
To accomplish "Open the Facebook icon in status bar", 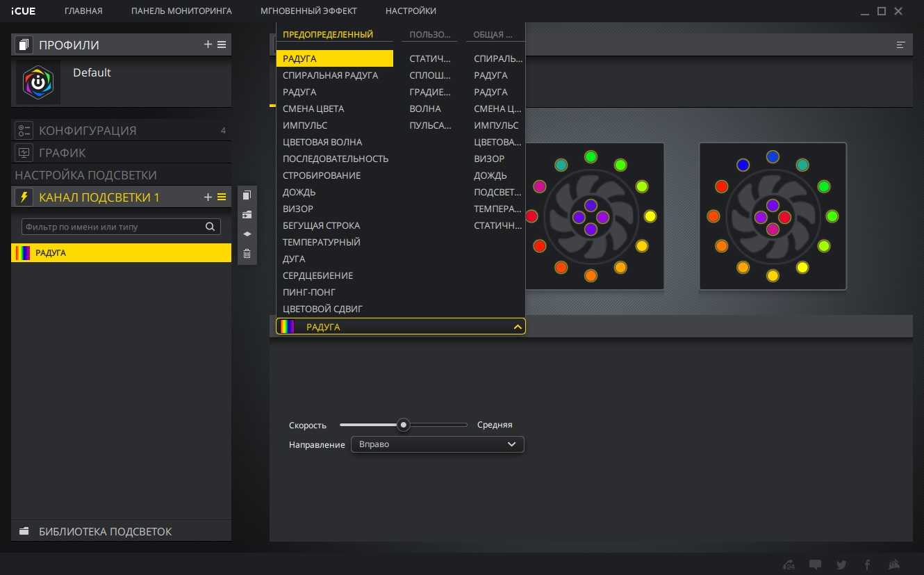I will (x=868, y=565).
